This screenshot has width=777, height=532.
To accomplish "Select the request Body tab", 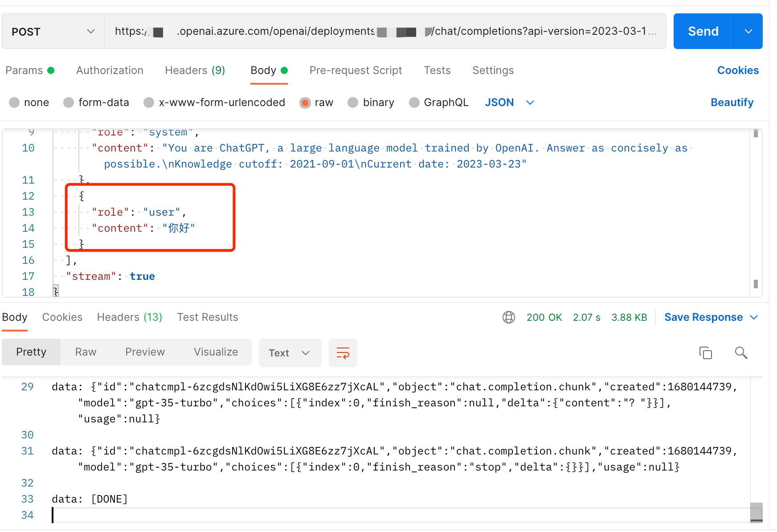I will 269,70.
